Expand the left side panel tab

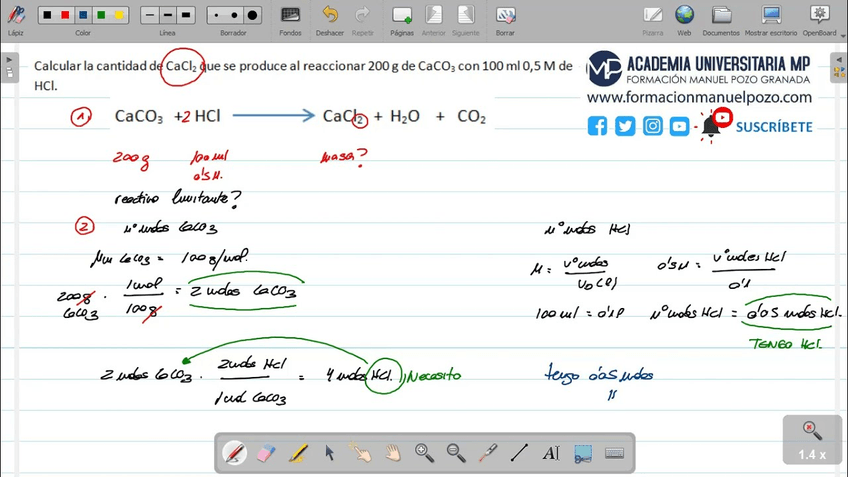click(8, 66)
